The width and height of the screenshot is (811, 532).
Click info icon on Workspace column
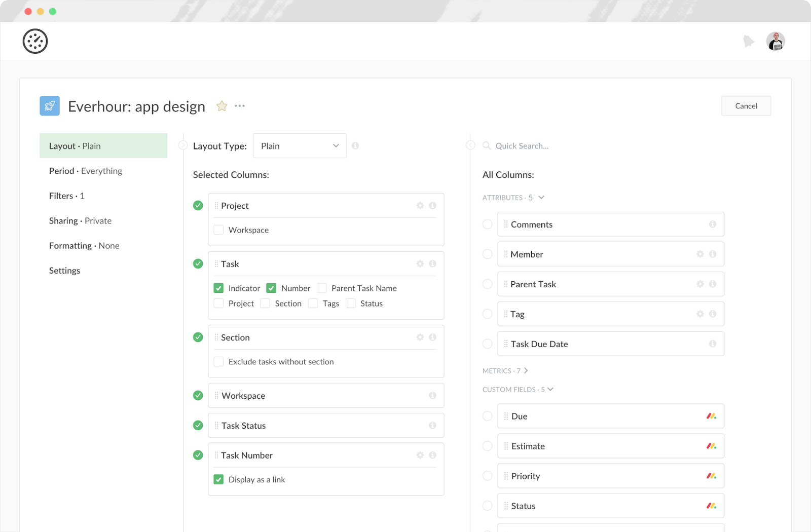click(432, 395)
